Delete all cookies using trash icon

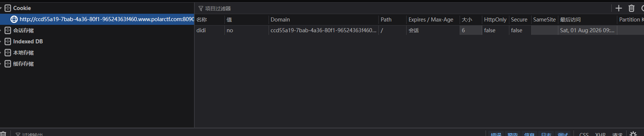(x=631, y=8)
